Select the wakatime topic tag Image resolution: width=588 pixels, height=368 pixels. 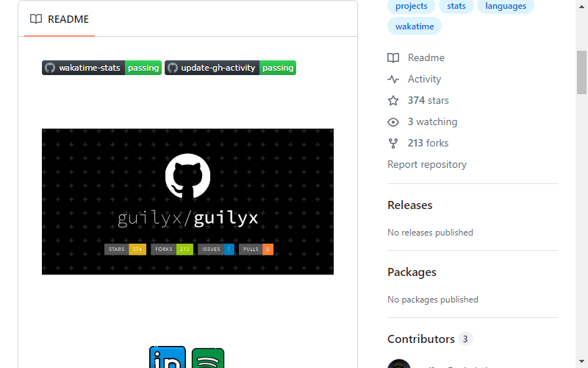click(x=415, y=26)
